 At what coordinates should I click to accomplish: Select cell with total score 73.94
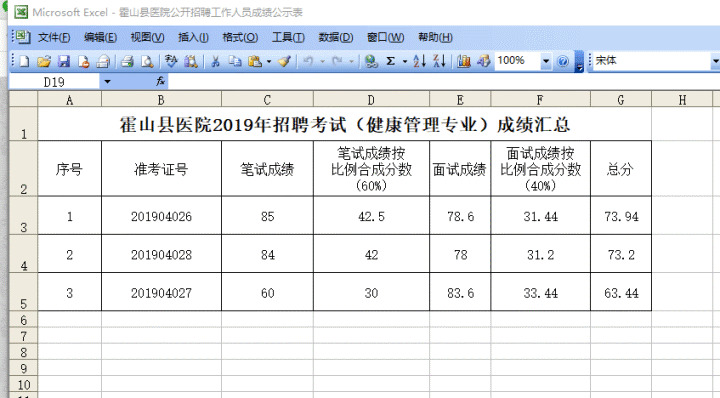pyautogui.click(x=621, y=216)
